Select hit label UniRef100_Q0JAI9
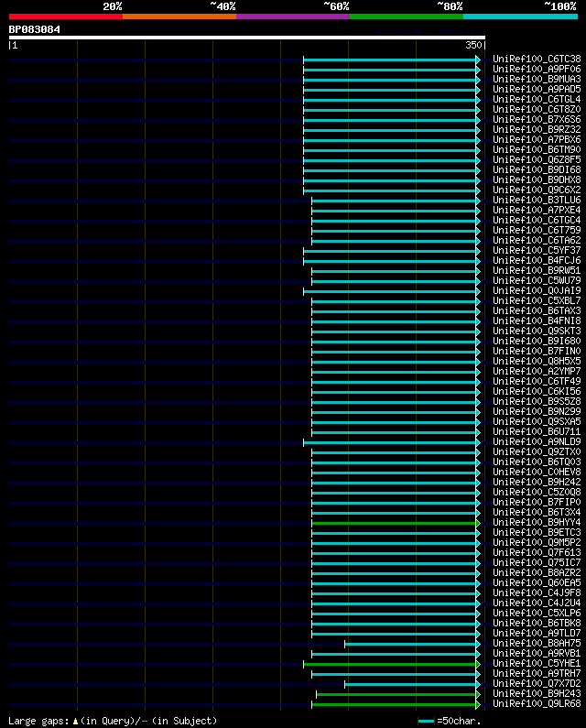The height and width of the screenshot is (728, 586). (537, 290)
